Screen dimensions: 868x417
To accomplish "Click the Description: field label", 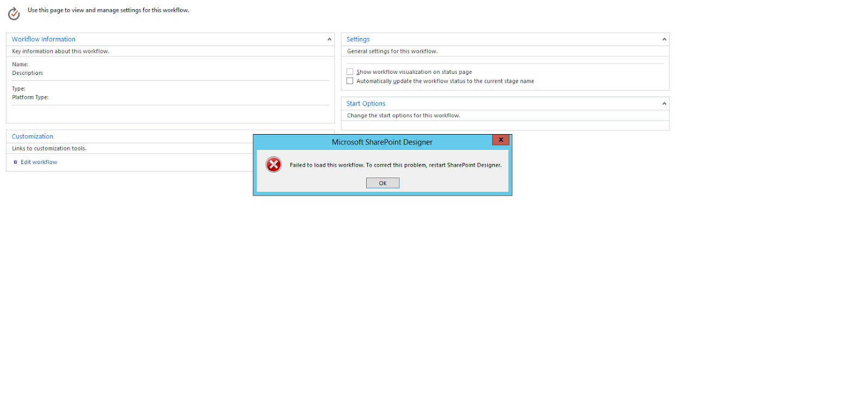I will tap(28, 73).
